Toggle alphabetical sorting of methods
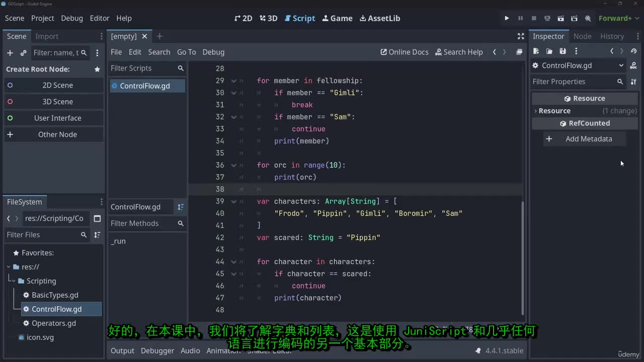644x362 pixels. pos(181,207)
